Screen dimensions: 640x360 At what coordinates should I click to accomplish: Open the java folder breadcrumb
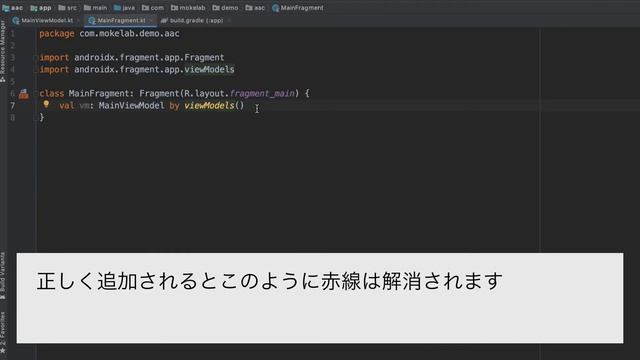(124, 8)
